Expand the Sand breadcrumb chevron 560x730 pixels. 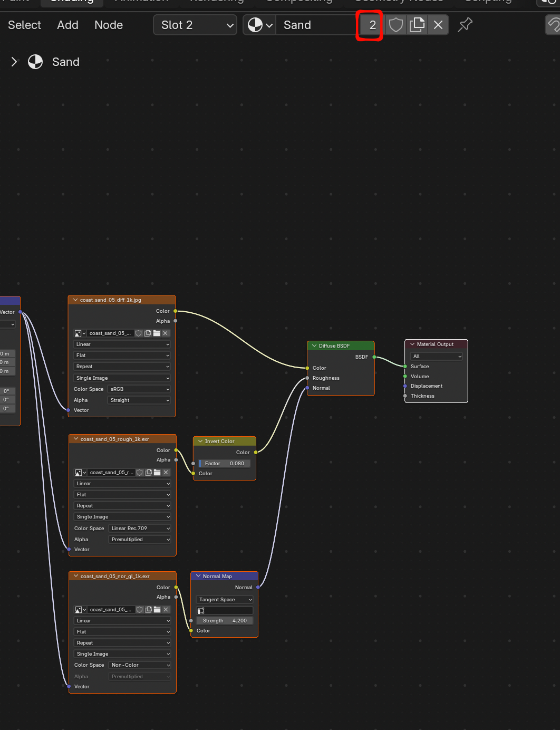(14, 62)
